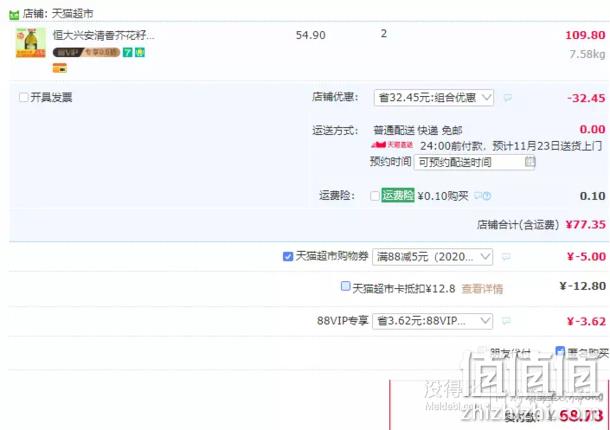Uncheck the 天猫超市购物券 coupon checkbox
Image resolution: width=610 pixels, height=430 pixels.
click(x=288, y=256)
